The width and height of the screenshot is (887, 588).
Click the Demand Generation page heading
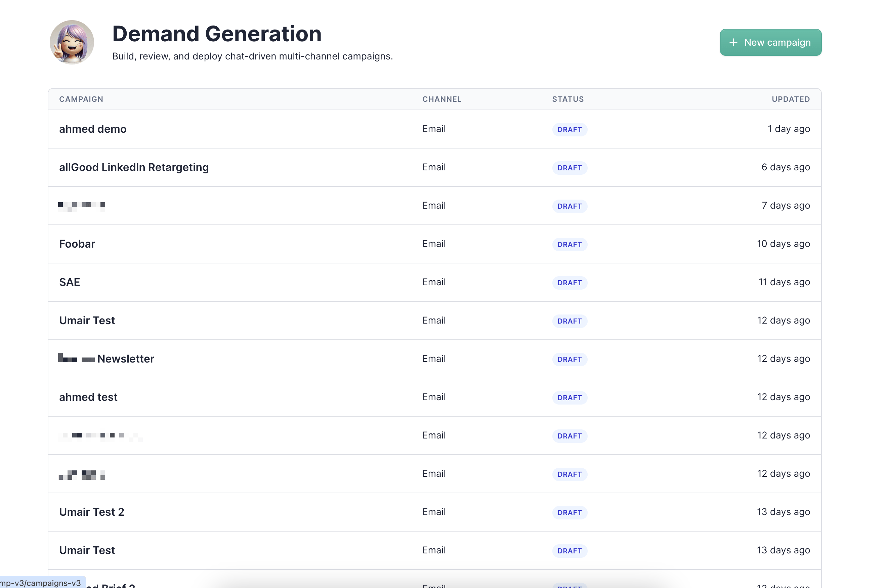(217, 34)
